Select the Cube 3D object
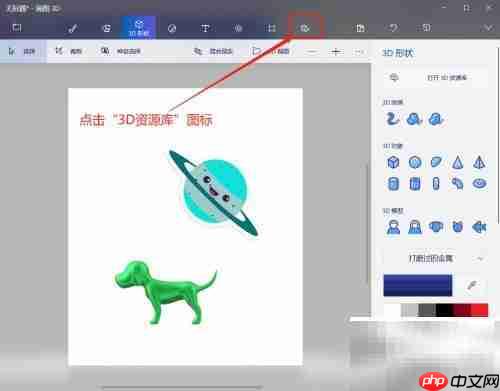The width and height of the screenshot is (500, 391). pyautogui.click(x=393, y=162)
